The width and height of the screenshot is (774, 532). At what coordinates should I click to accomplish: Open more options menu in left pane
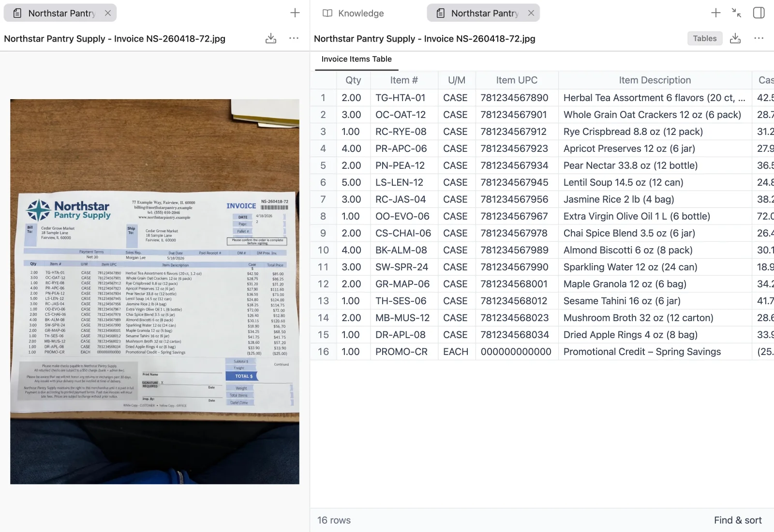coord(294,38)
